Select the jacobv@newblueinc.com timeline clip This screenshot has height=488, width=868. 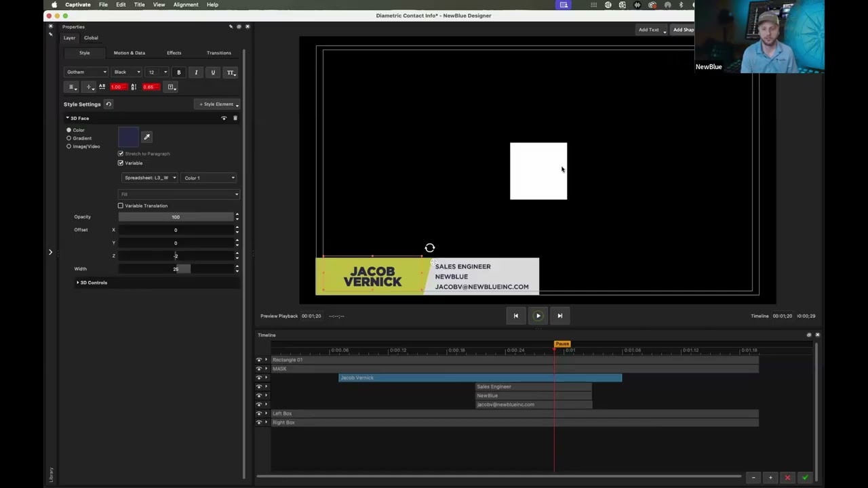pos(534,405)
